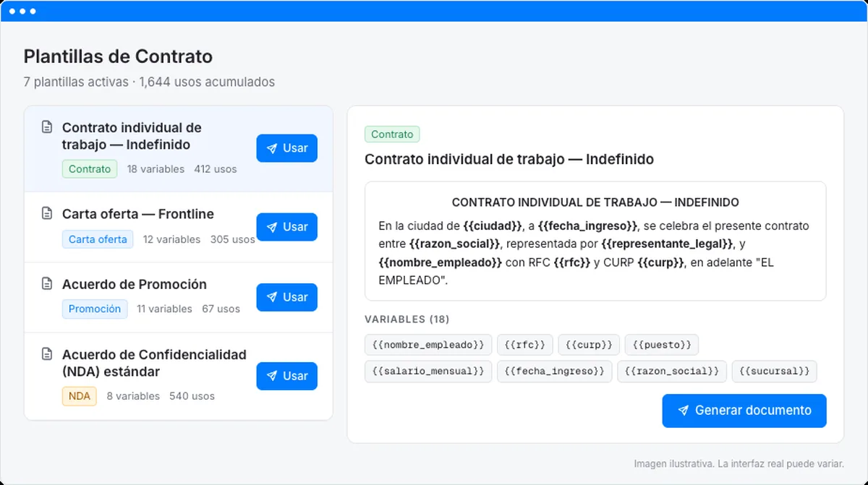Select Contrato individual de trabajo list title

pos(132,136)
